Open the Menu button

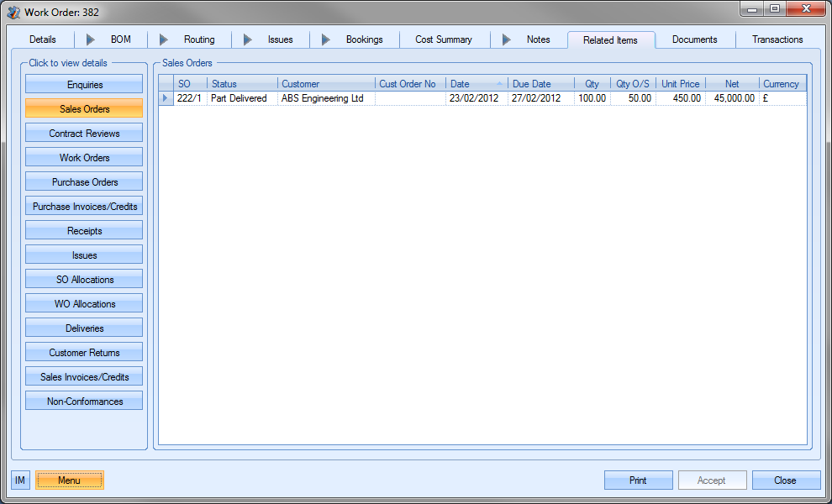[x=69, y=480]
